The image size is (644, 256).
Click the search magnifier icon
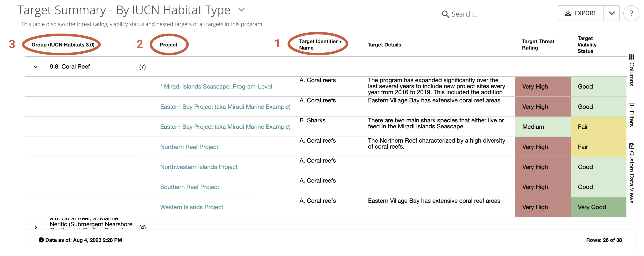tap(445, 14)
